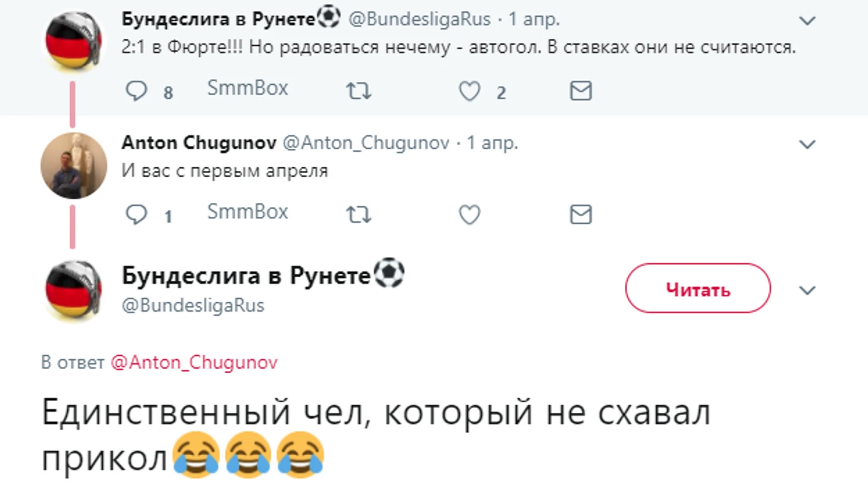868x485 pixels.
Task: Send first tweet via direct message envelope
Action: tap(580, 90)
